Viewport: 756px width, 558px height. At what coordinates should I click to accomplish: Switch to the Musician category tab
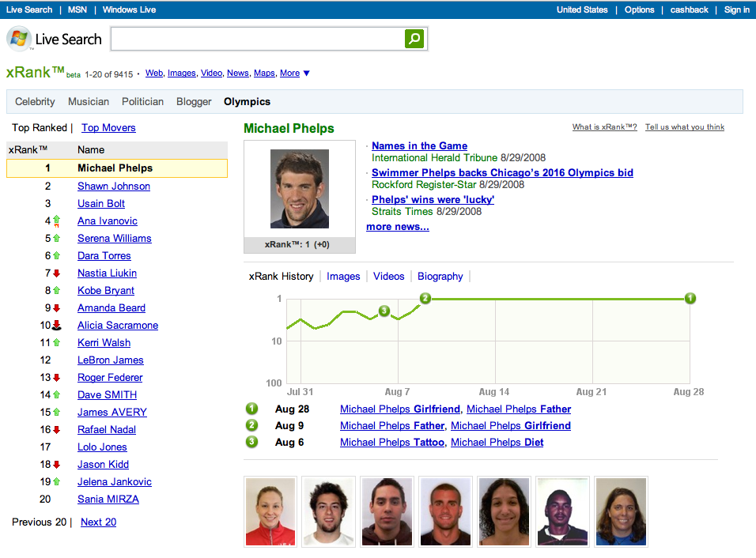(x=89, y=101)
